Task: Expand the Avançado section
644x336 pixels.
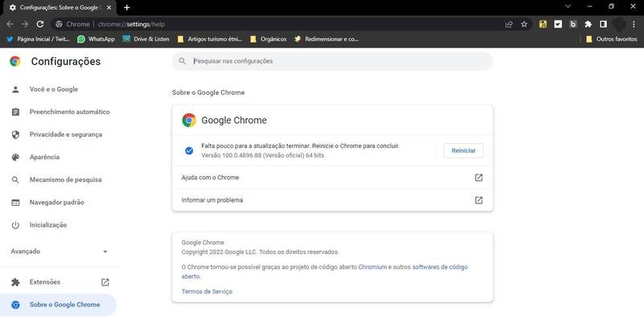Action: pos(58,251)
